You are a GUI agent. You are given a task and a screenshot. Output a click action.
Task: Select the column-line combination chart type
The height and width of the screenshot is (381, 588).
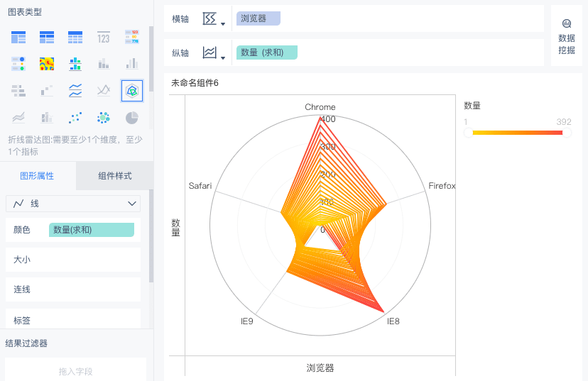click(x=47, y=118)
